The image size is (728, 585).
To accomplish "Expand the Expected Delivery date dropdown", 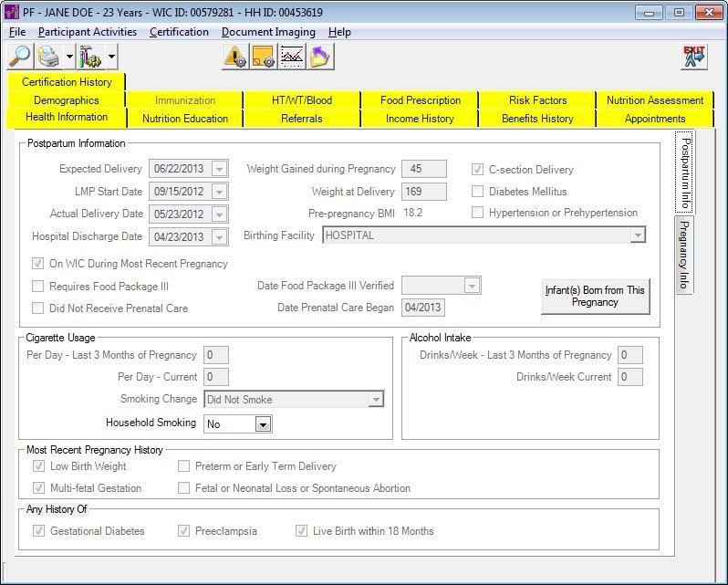I will 219,169.
